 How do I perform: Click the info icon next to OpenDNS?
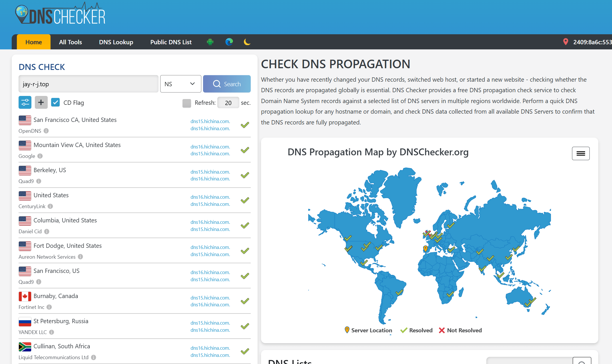coord(46,131)
